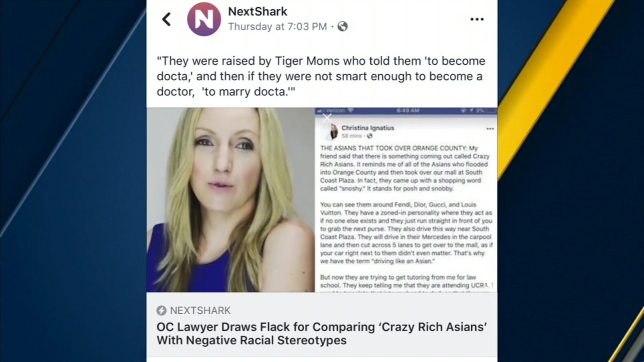The width and height of the screenshot is (644, 362).
Task: Dismiss the screenshot with the X button
Action: [x=327, y=117]
